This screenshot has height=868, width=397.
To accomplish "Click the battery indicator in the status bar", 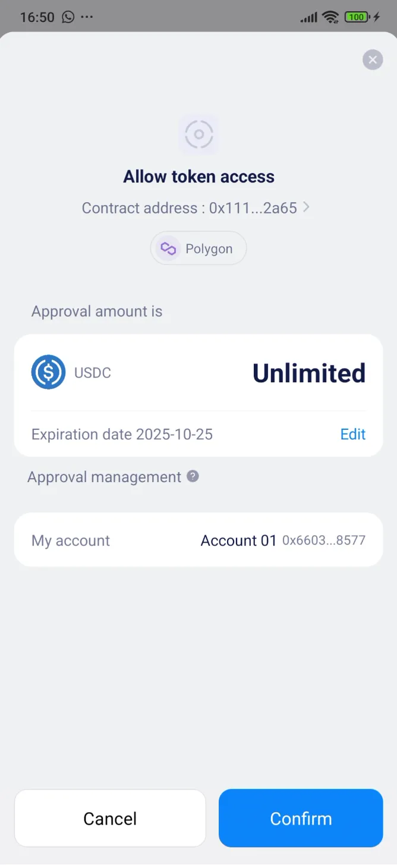I will (356, 17).
